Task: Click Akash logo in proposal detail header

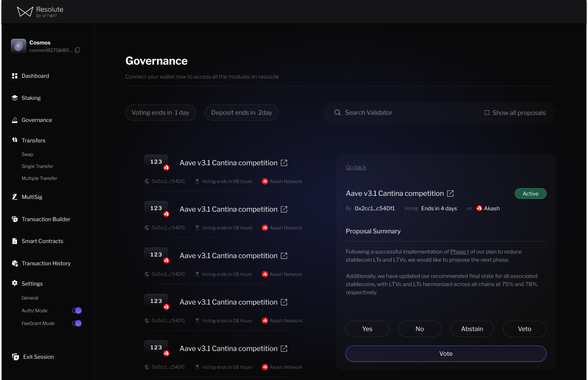Action: 479,208
